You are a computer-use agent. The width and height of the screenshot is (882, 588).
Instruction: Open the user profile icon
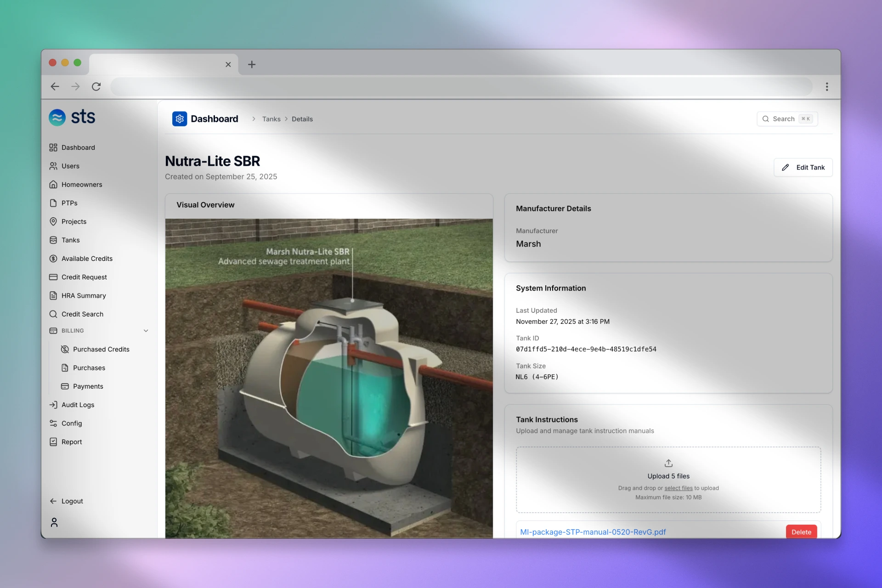coord(54,522)
